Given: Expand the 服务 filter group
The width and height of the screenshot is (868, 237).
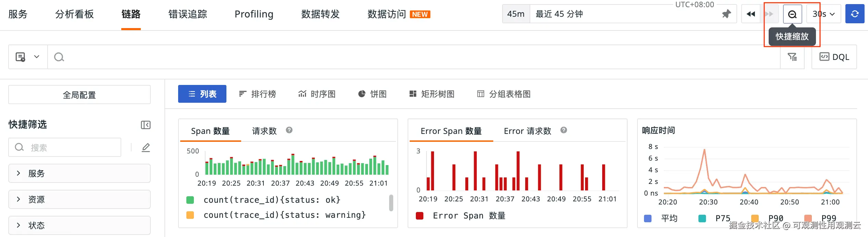Looking at the screenshot, I should click(x=79, y=173).
